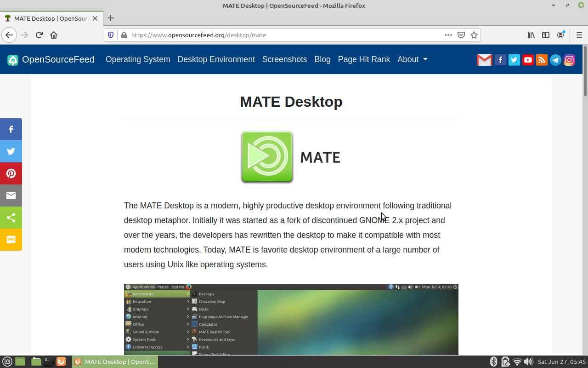Click Gmail icon in header
Image resolution: width=588 pixels, height=368 pixels.
pos(484,60)
